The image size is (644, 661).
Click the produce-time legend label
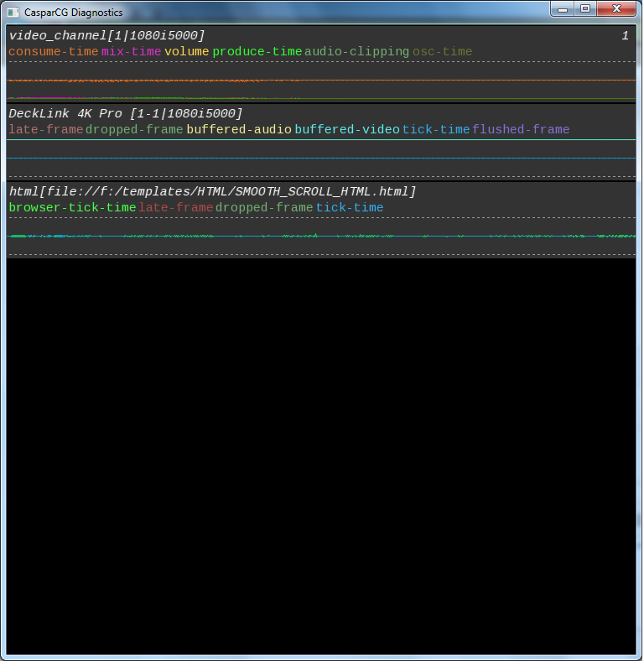click(257, 51)
